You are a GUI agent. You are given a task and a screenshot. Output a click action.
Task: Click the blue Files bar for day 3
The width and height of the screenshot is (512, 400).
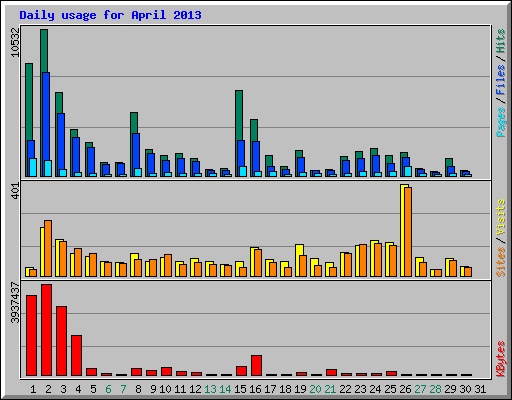click(61, 142)
